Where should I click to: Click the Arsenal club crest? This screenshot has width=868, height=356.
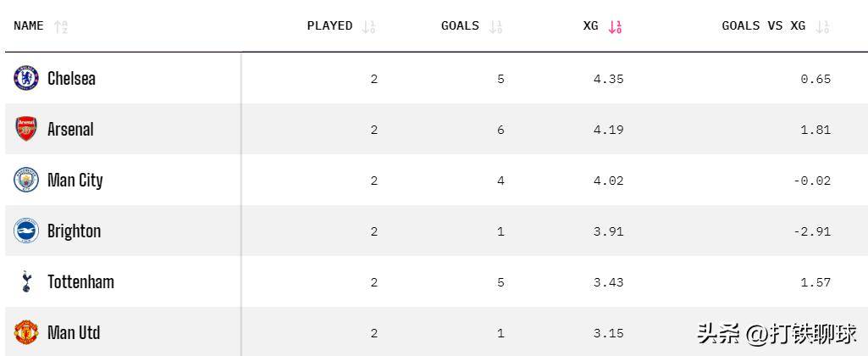(26, 129)
